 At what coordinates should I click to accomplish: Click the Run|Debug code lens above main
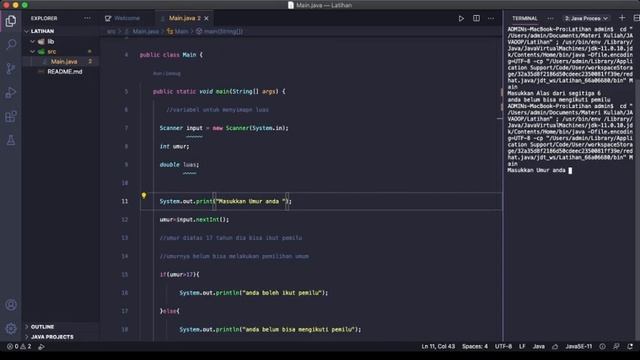pyautogui.click(x=167, y=73)
